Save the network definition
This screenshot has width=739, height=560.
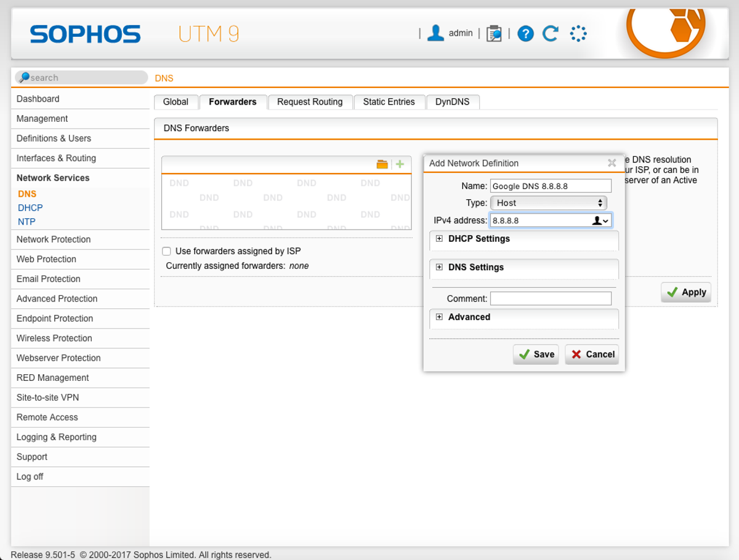536,354
